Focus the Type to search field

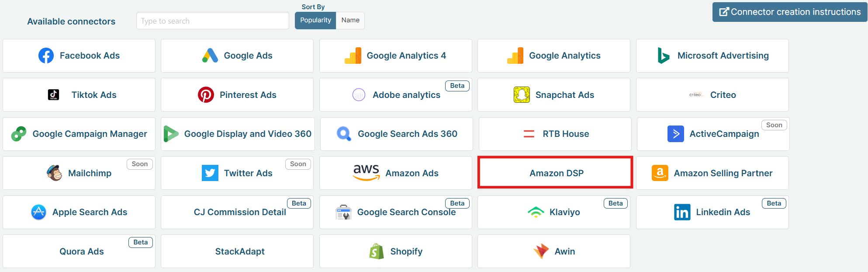212,21
